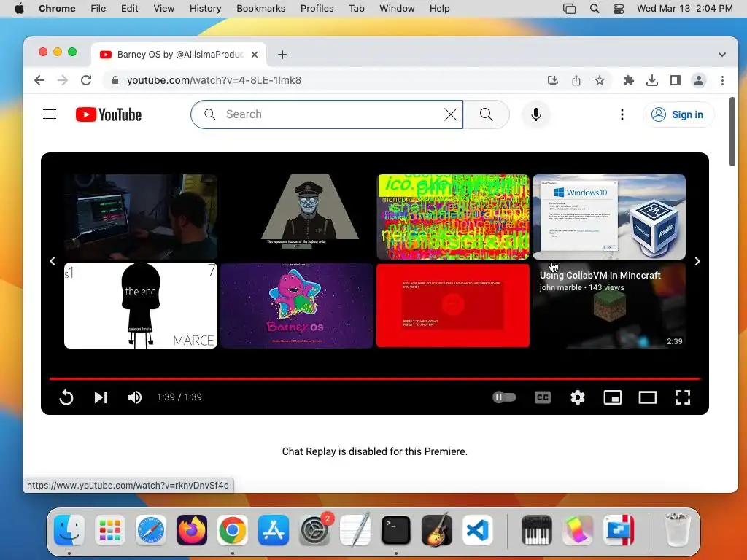Enter fullscreen mode
This screenshot has width=747, height=560.
click(683, 397)
